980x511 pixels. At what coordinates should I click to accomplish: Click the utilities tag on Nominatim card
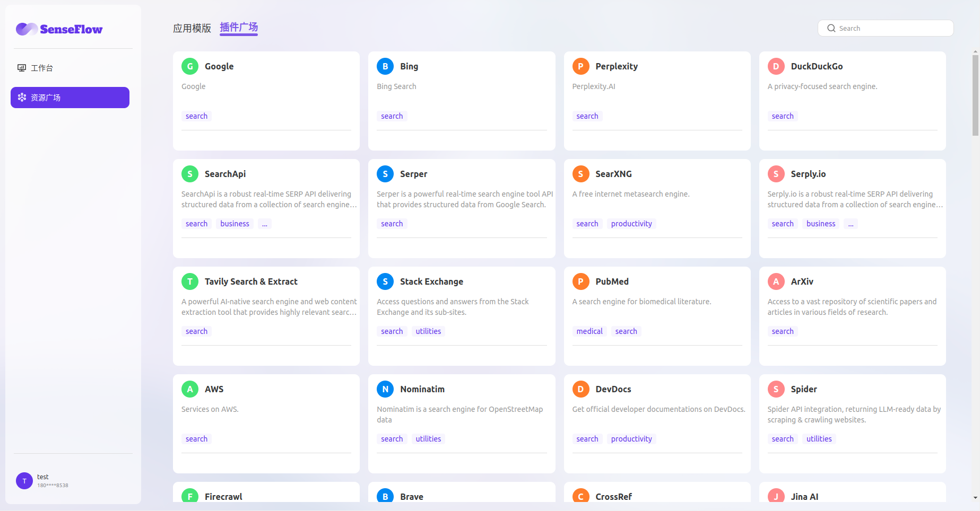pos(428,439)
